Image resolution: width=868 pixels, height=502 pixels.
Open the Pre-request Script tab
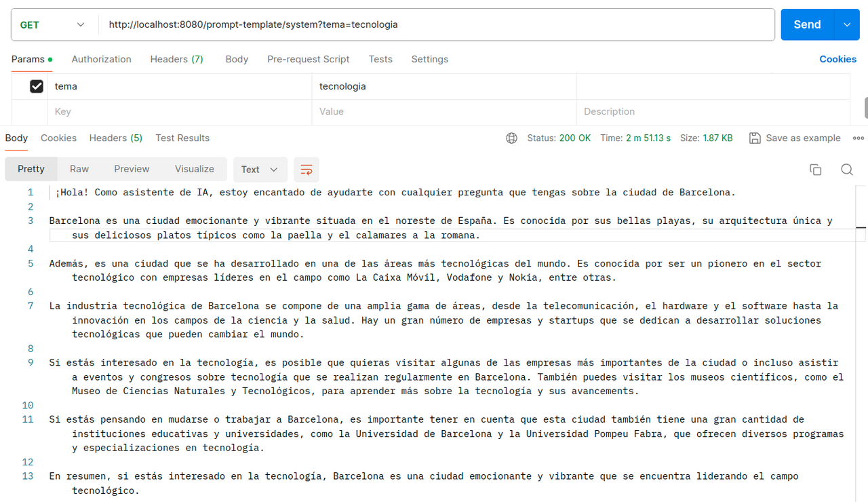click(309, 59)
